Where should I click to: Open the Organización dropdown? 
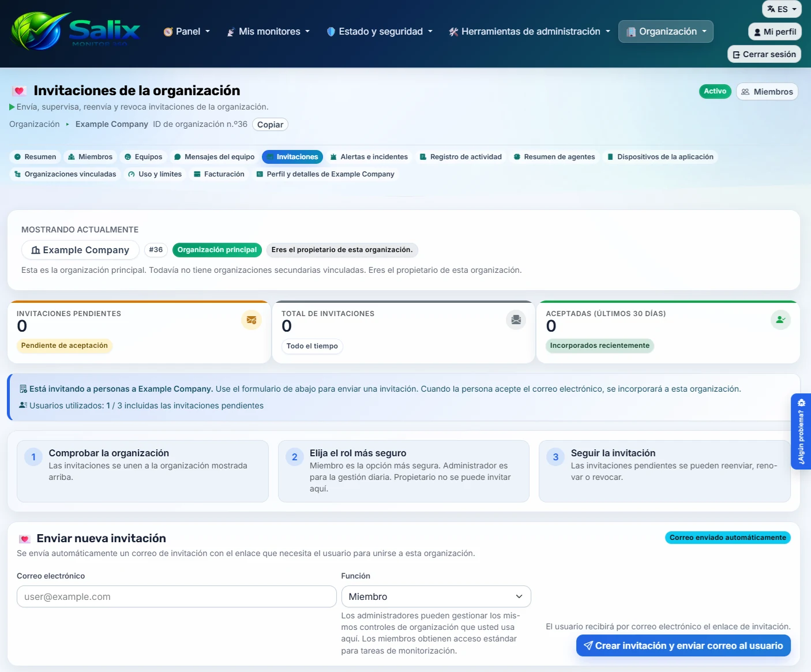[x=666, y=32]
